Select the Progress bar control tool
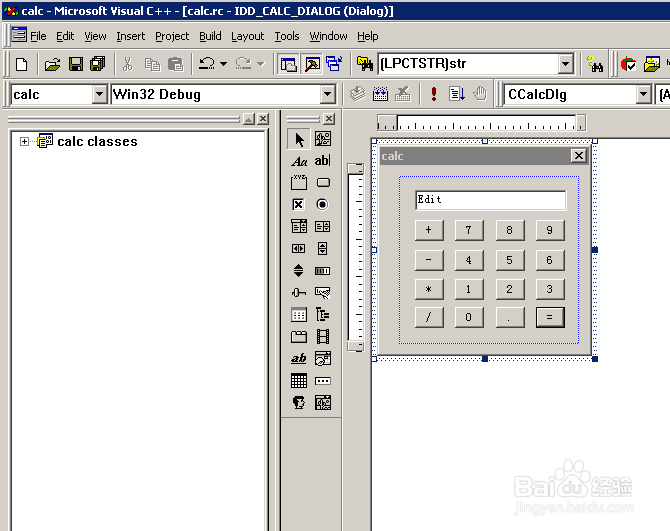The width and height of the screenshot is (670, 531). (x=323, y=271)
